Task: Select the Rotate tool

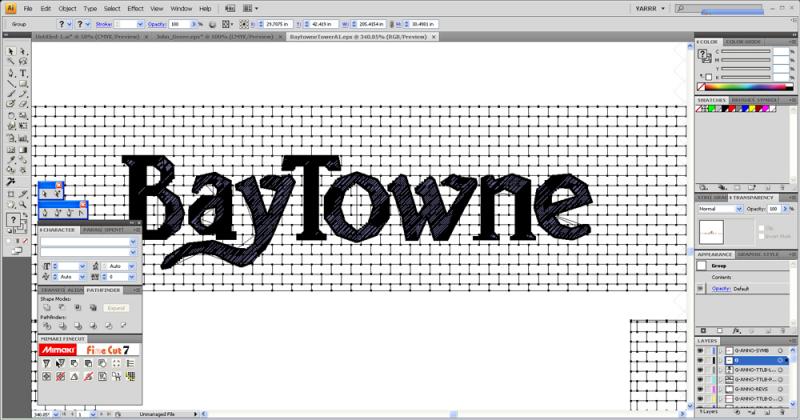Action: [x=11, y=116]
